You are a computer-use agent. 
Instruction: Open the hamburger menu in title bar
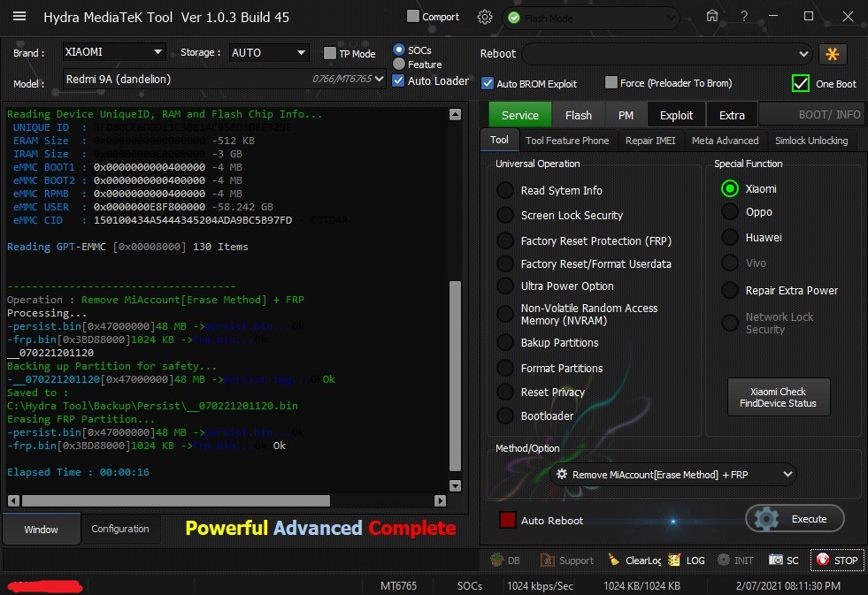pyautogui.click(x=19, y=17)
